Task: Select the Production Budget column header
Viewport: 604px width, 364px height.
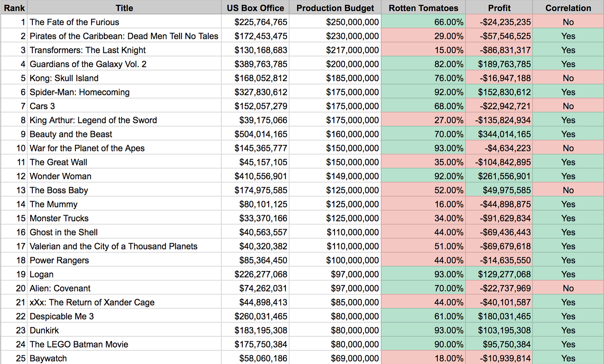Action: coord(335,8)
